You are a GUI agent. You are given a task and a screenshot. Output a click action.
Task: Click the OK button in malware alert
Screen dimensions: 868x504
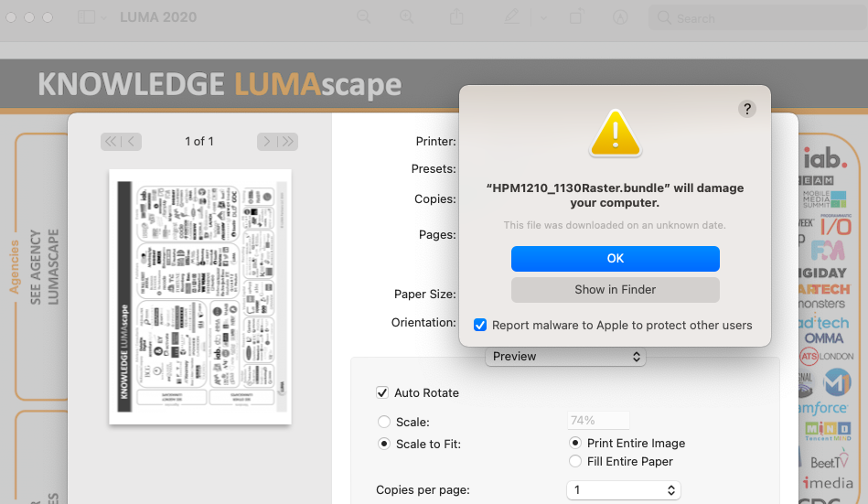[615, 259]
